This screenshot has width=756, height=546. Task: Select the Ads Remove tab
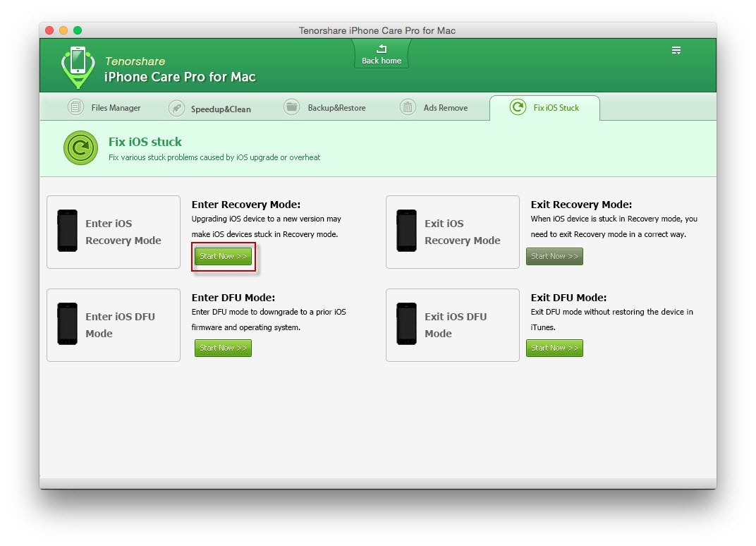pyautogui.click(x=445, y=108)
